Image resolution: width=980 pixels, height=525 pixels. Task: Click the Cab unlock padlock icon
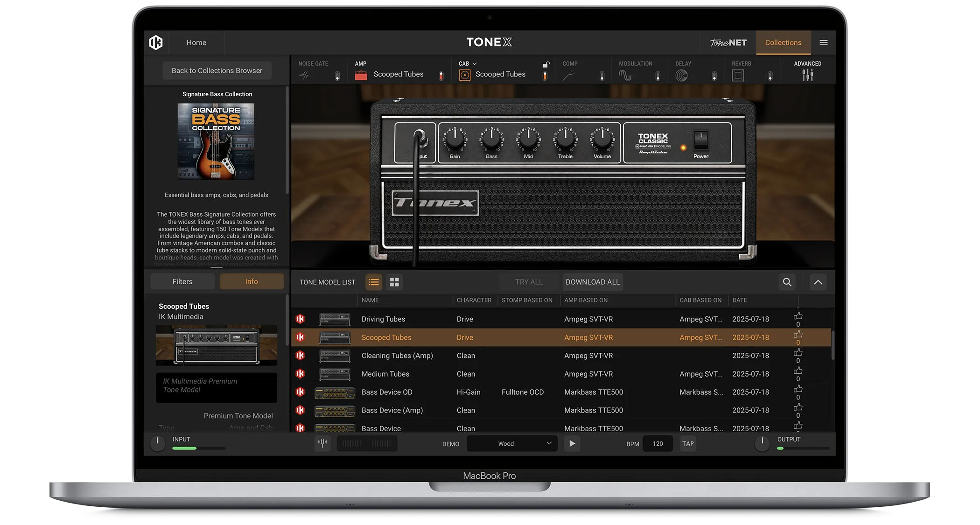coord(546,64)
